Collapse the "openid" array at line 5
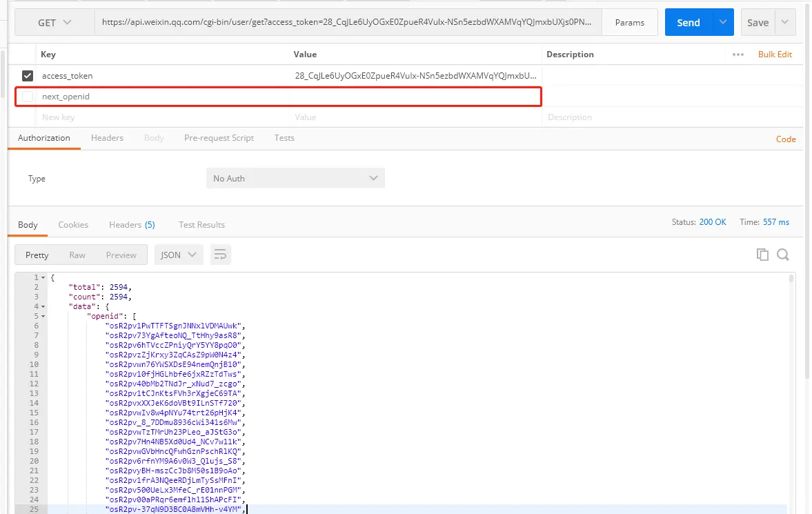This screenshot has height=514, width=812. point(43,316)
